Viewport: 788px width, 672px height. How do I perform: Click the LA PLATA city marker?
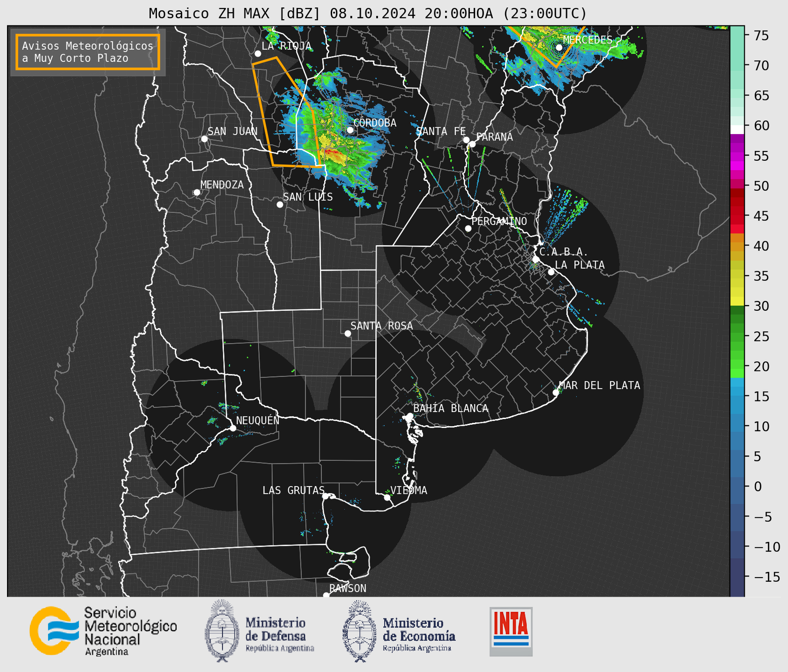click(551, 272)
